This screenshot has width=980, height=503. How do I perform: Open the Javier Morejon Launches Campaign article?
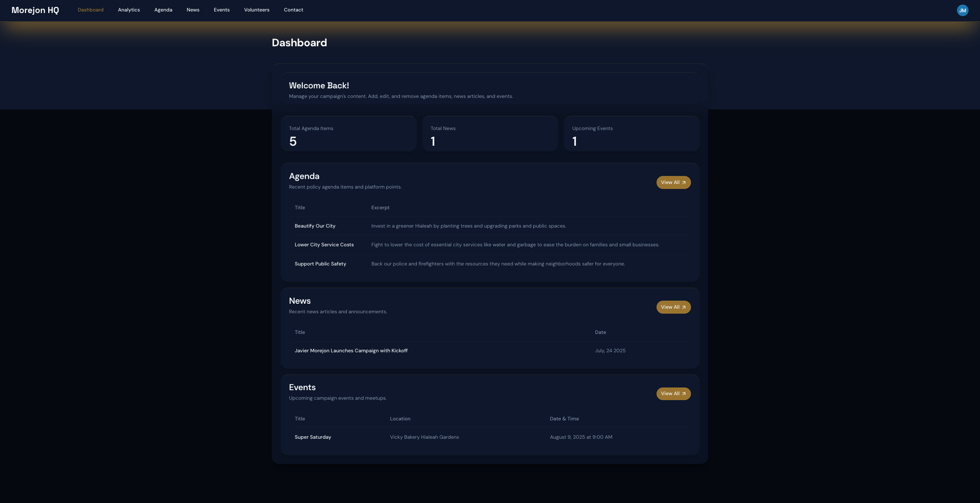(x=351, y=351)
